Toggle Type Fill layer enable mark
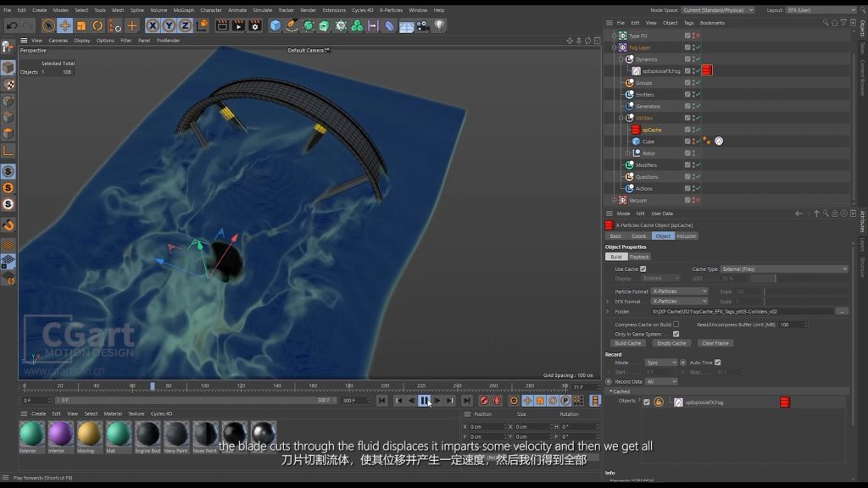 [x=698, y=36]
